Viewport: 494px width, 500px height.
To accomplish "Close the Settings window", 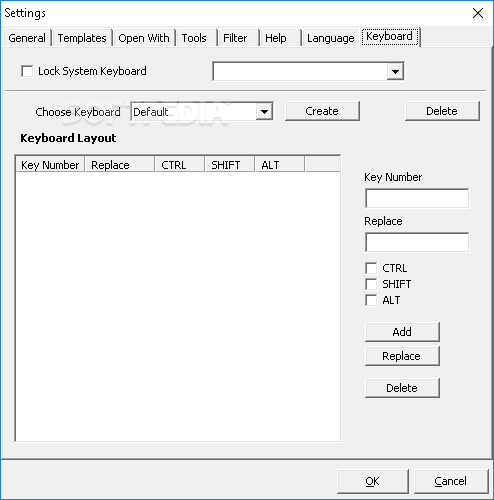I will pyautogui.click(x=478, y=13).
